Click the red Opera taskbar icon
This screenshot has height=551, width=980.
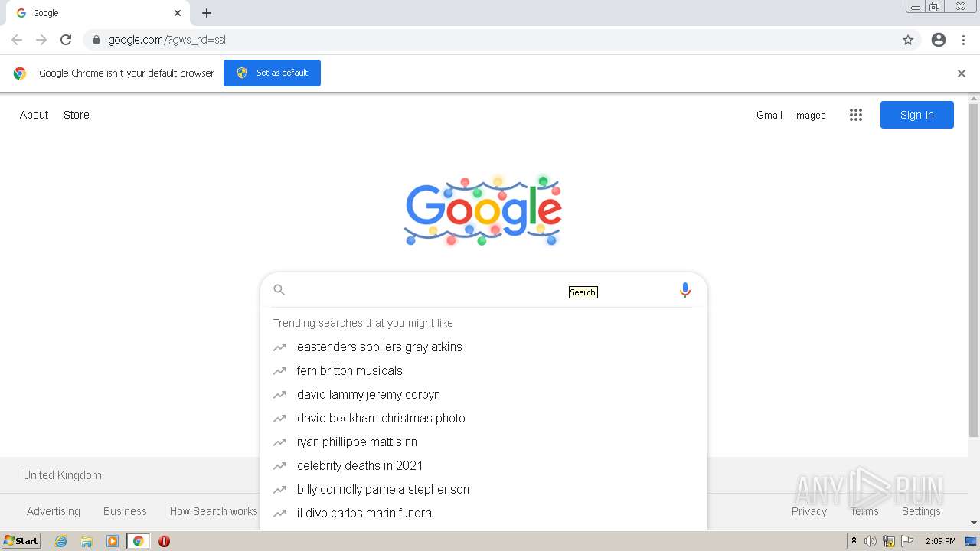pyautogui.click(x=164, y=541)
